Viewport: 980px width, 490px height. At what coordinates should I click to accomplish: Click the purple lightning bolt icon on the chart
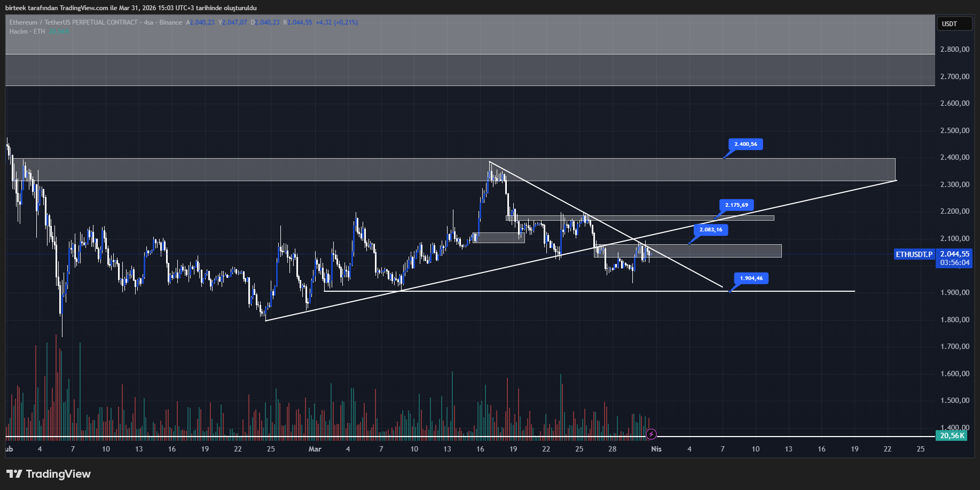[x=652, y=434]
